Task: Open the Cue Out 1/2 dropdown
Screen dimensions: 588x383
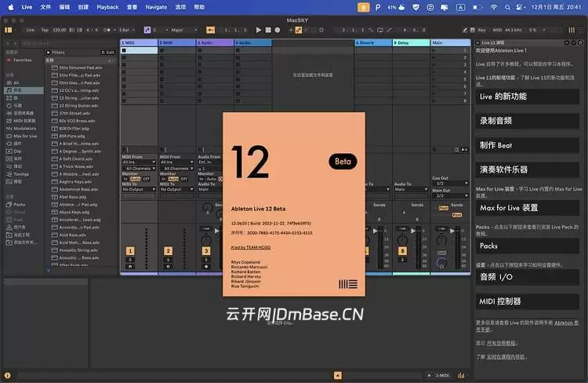Action: point(450,183)
